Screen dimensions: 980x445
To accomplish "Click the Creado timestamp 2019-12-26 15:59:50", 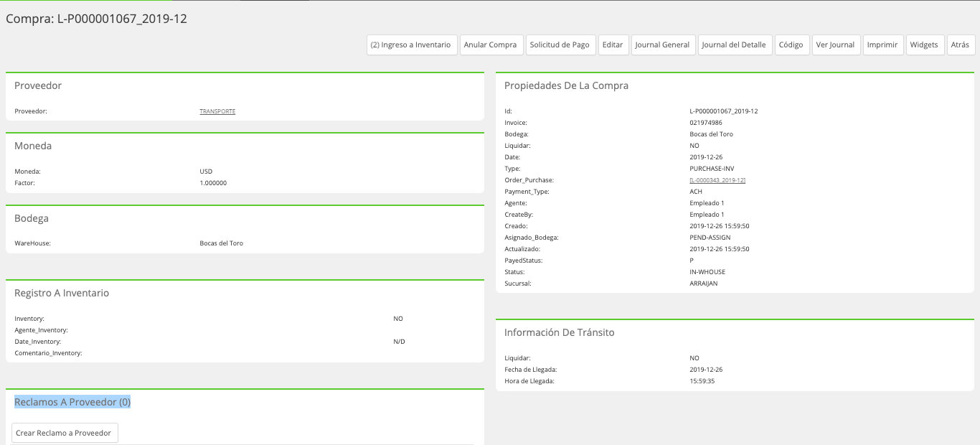I will pos(720,226).
